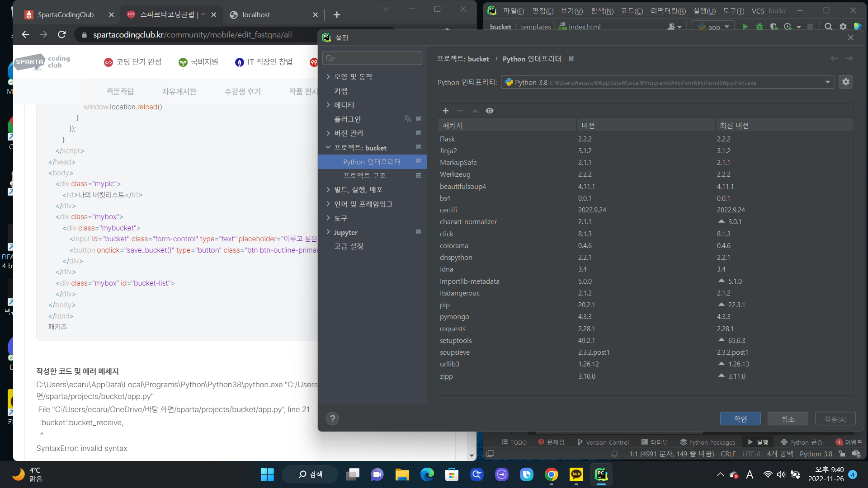Screen dimensions: 868x488
Task: Open the interpreter gear settings icon
Action: [x=846, y=82]
